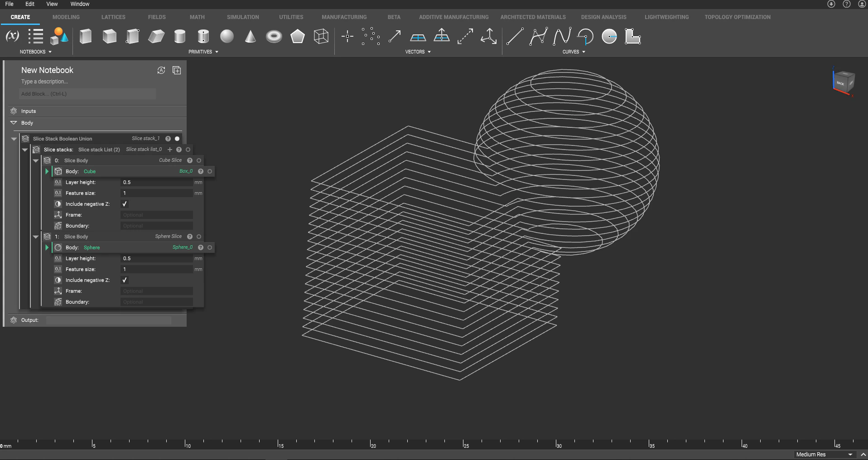Open help for the Sphere Slice block
This screenshot has width=868, height=460.
coord(189,236)
